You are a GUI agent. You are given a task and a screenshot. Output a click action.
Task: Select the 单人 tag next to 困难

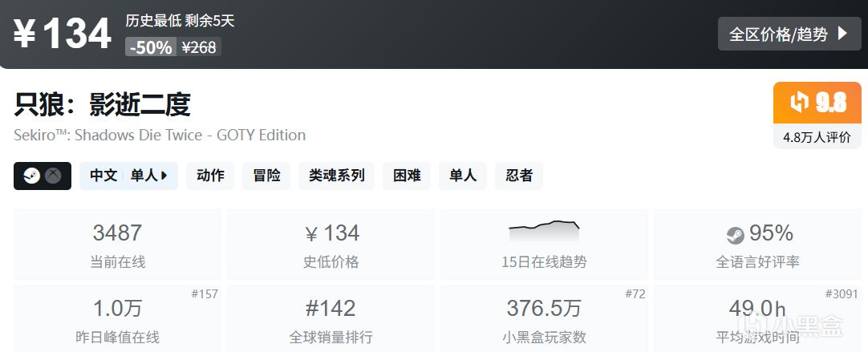tap(463, 176)
